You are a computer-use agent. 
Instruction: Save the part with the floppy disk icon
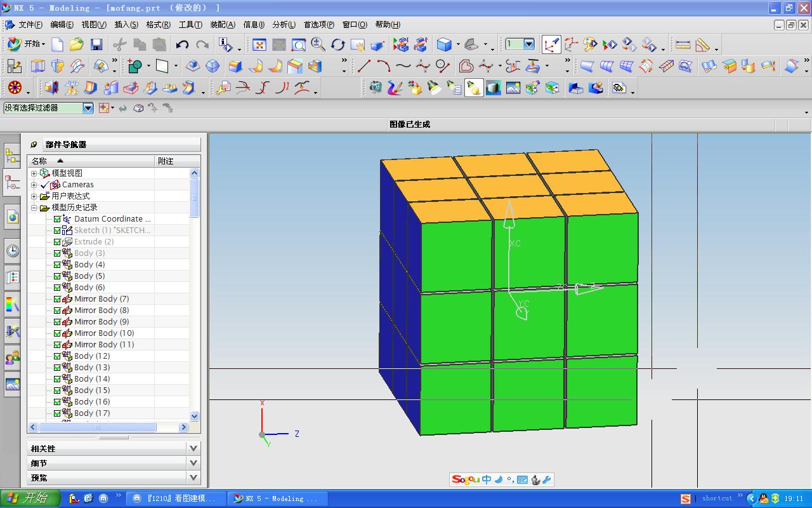pos(96,44)
